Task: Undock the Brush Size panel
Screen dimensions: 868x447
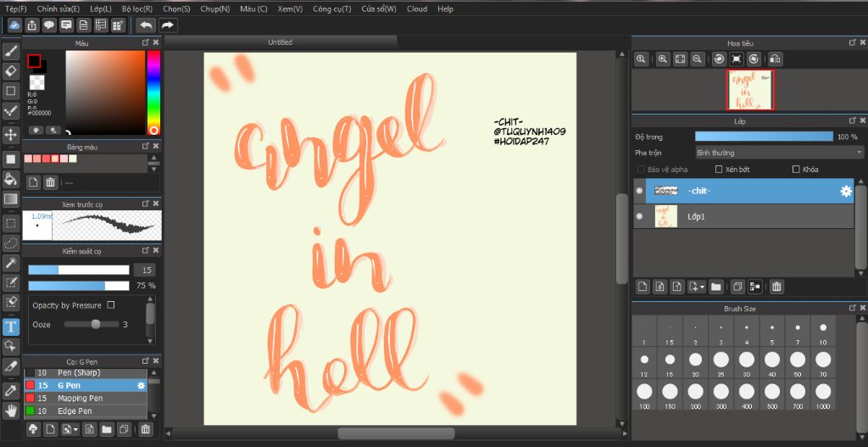Action: 852,308
